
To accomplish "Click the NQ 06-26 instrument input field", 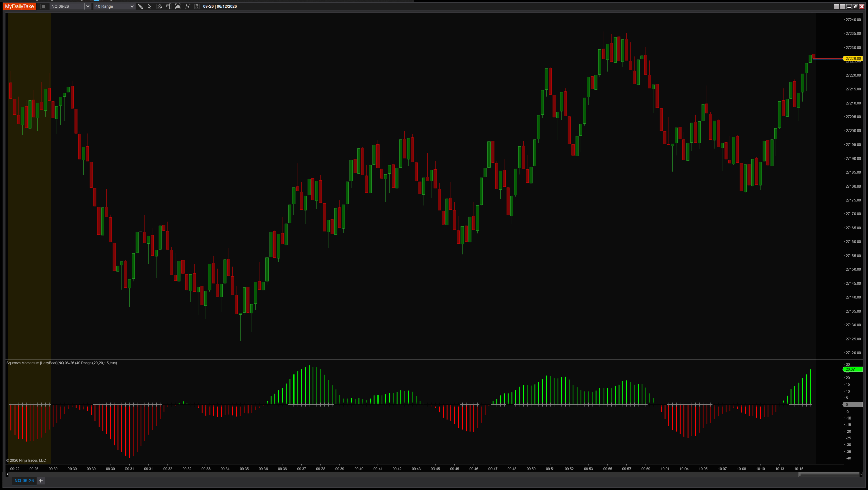I will [x=67, y=6].
